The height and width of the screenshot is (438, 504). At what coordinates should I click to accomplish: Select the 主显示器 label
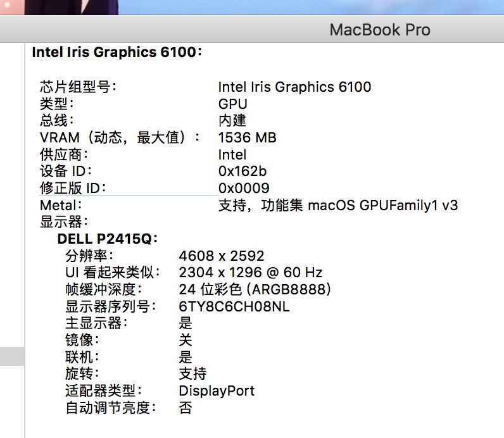click(96, 323)
